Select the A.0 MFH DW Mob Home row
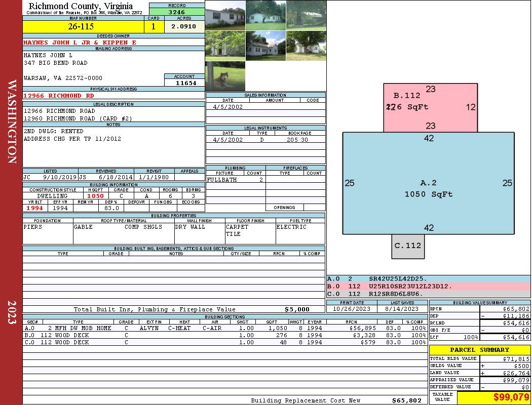Image resolution: width=532 pixels, height=405 pixels. 224,328
